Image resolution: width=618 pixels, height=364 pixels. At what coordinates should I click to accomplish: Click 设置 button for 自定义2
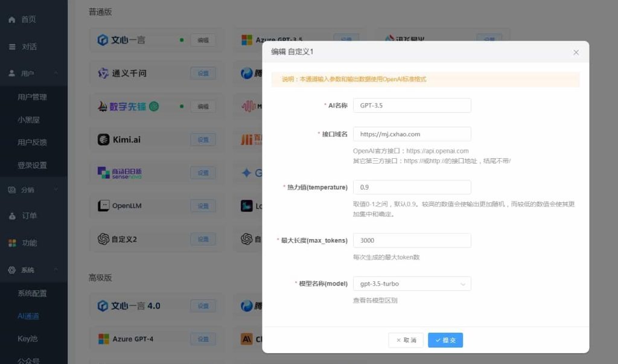[x=203, y=239]
